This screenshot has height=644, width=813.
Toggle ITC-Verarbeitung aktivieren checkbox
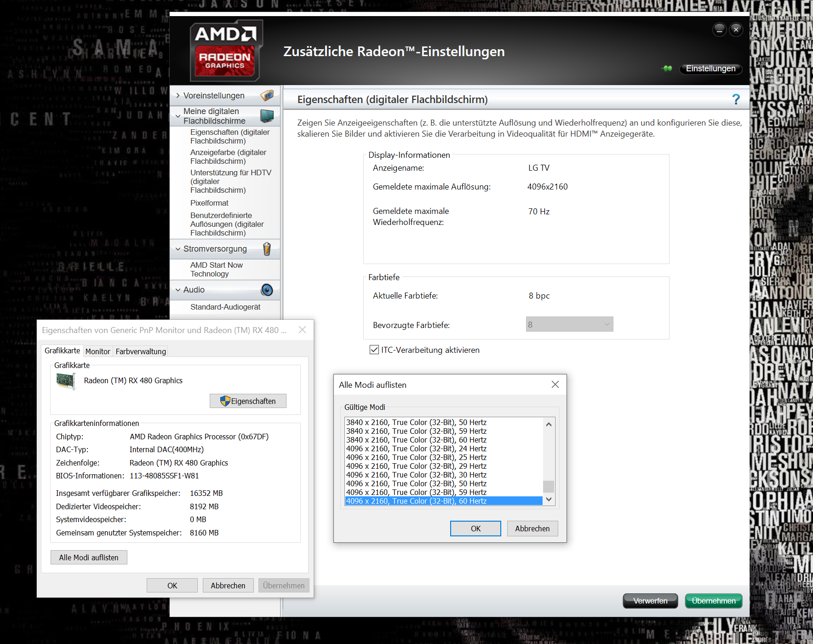374,350
